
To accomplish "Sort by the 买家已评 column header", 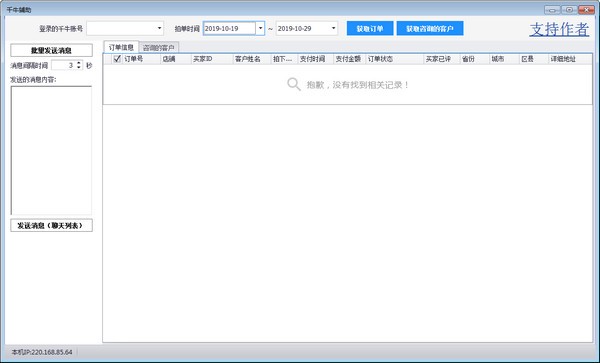I will (442, 59).
